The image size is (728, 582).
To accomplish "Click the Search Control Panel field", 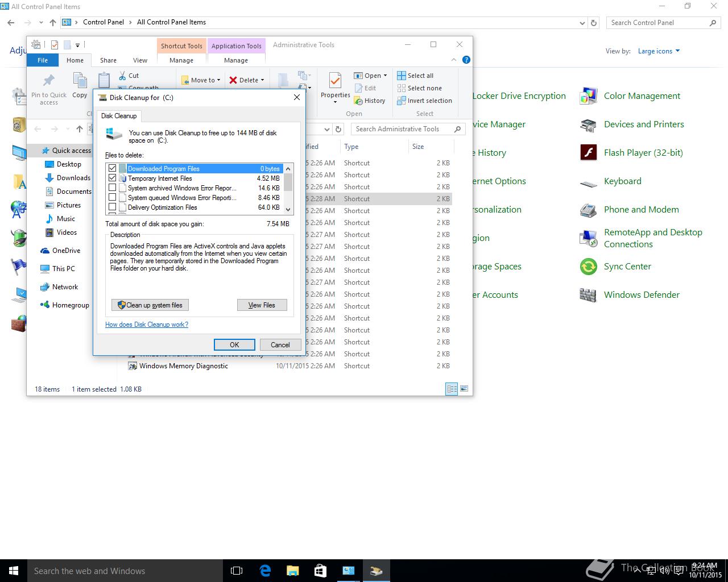I will coord(657,23).
